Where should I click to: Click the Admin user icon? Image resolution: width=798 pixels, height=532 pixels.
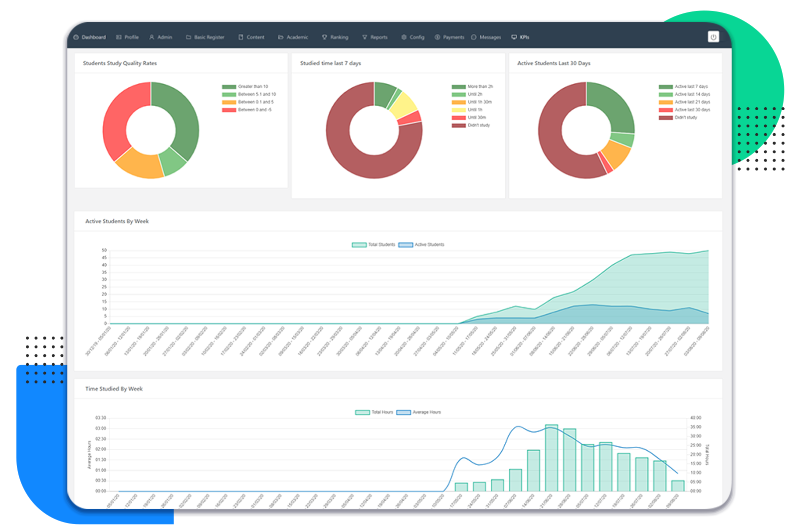pos(152,37)
